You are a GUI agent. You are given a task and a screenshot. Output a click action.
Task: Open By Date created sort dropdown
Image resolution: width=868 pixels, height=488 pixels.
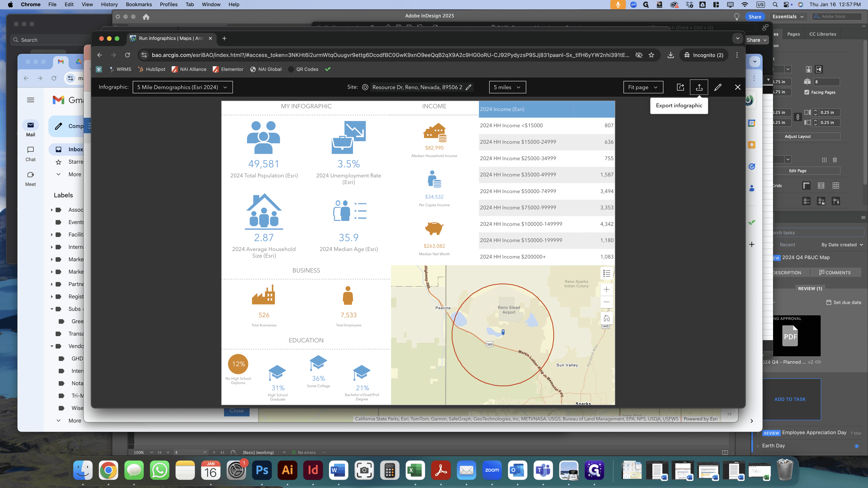click(x=842, y=245)
